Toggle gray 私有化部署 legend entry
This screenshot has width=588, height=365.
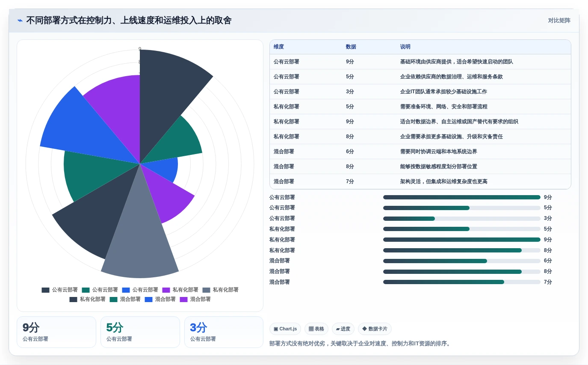click(221, 290)
